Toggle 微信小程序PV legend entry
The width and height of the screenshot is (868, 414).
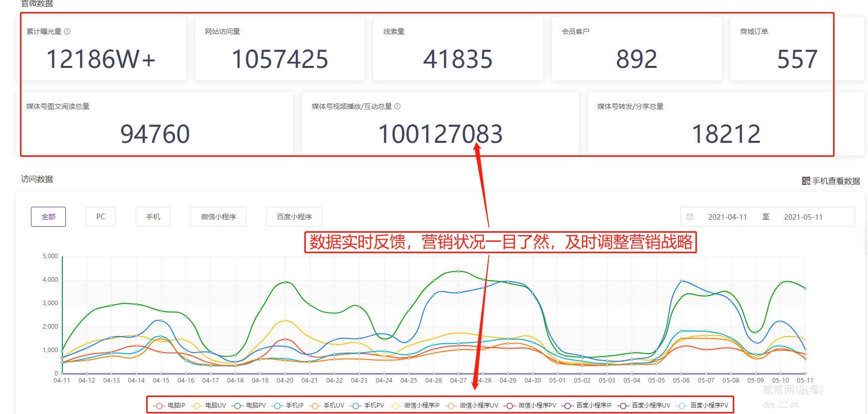[531, 406]
